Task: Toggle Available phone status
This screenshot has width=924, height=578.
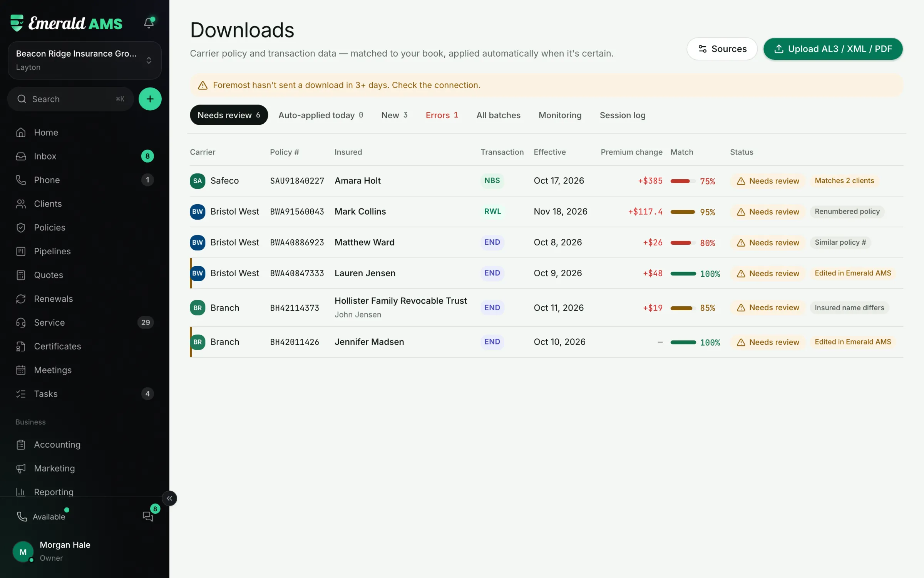Action: (x=42, y=516)
